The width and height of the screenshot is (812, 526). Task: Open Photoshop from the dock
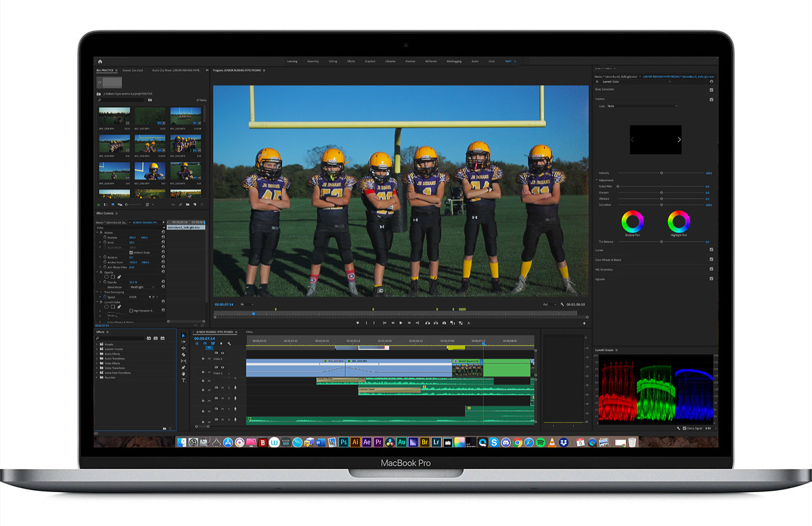pos(344,441)
